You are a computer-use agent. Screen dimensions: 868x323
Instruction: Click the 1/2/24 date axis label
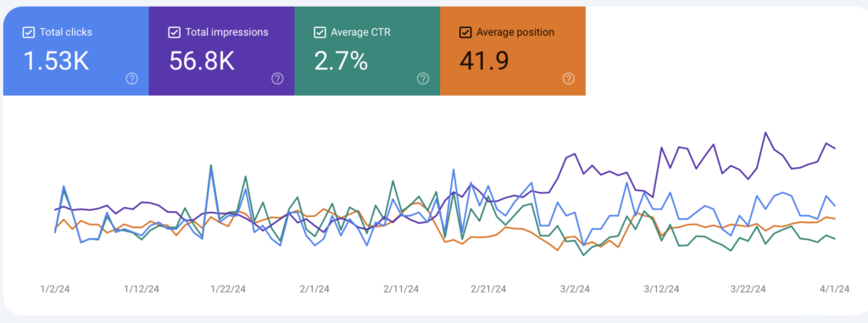[x=55, y=289]
